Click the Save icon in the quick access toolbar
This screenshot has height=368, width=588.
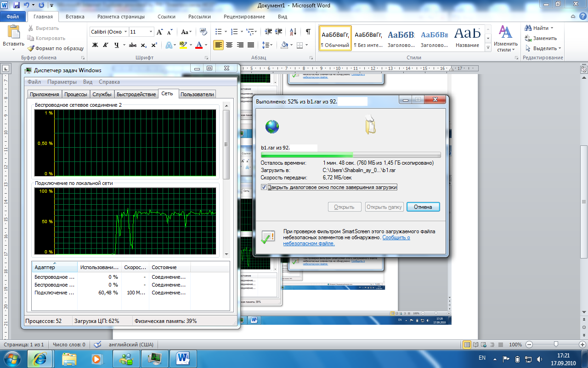click(x=17, y=6)
